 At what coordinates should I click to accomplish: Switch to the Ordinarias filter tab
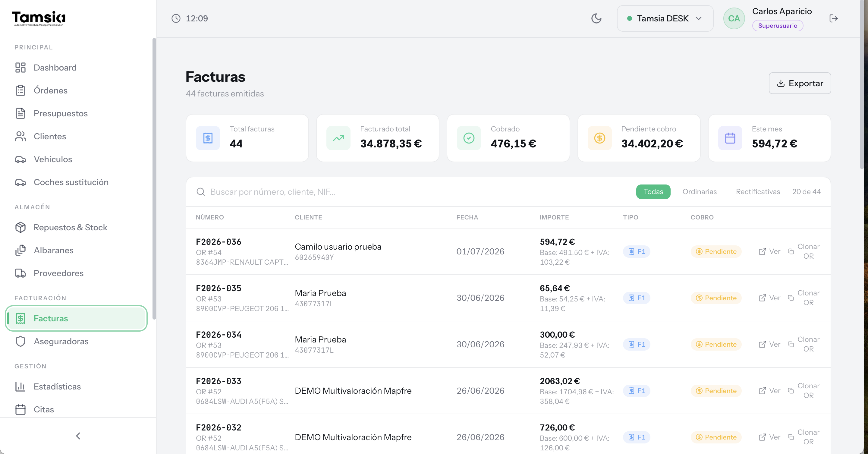(x=700, y=191)
